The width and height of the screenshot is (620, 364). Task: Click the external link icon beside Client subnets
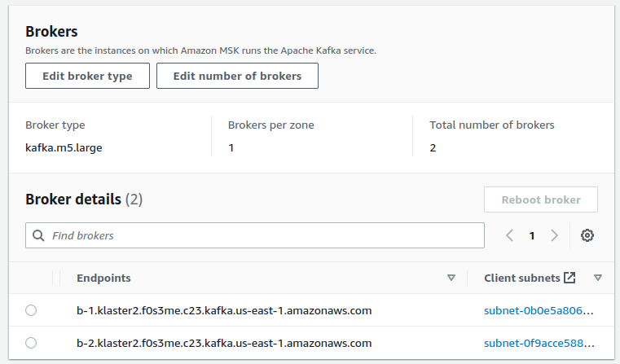(x=569, y=278)
